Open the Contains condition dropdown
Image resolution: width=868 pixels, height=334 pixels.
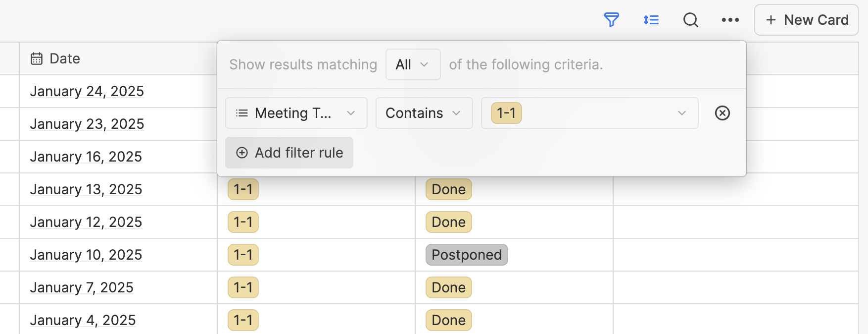[x=424, y=113]
